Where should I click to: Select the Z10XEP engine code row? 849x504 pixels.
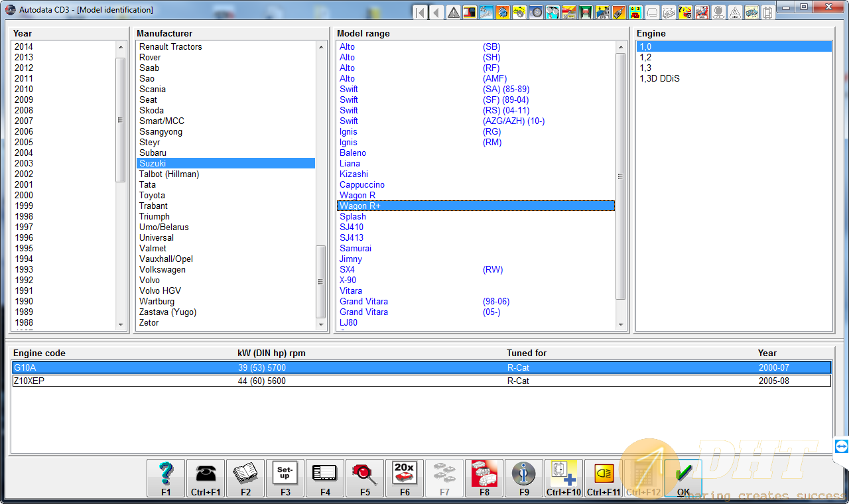(421, 381)
